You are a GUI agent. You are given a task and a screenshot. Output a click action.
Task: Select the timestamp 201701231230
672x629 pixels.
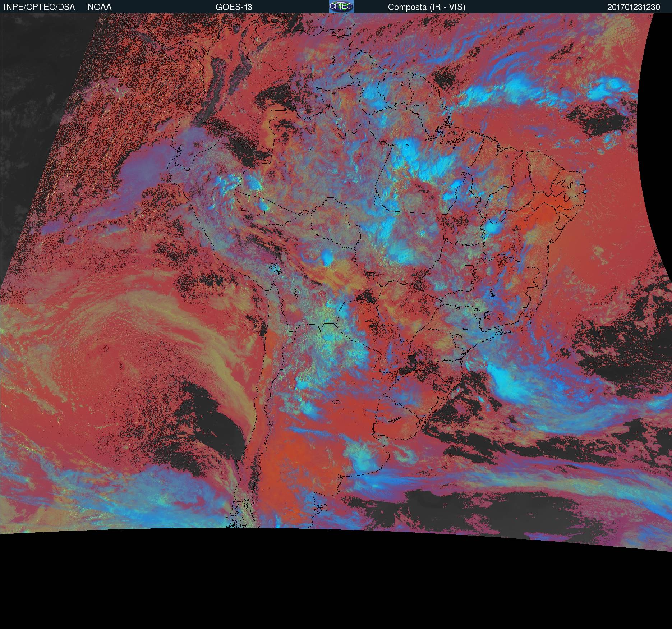click(x=634, y=7)
